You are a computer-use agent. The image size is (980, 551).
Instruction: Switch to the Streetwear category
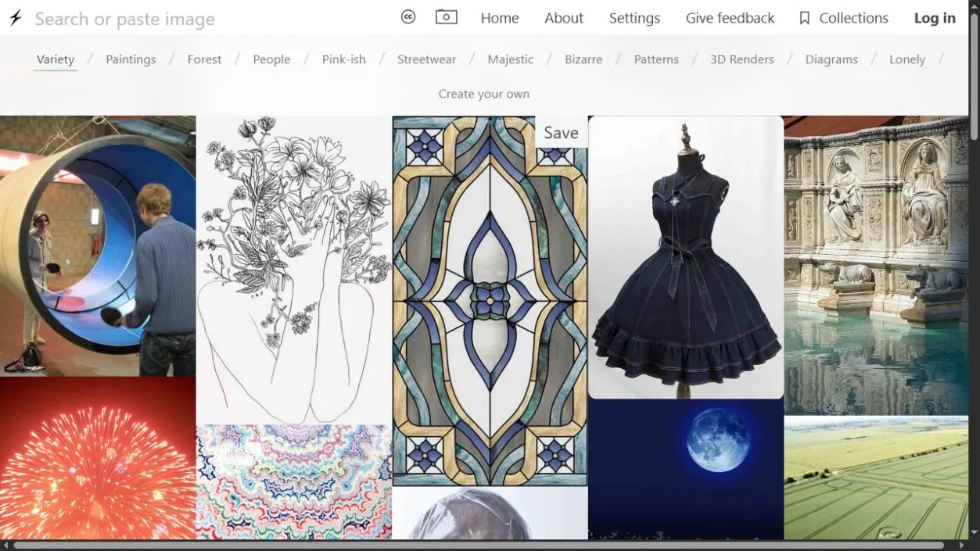426,59
